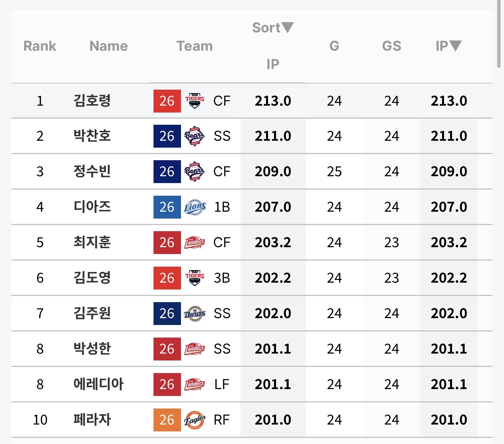This screenshot has width=504, height=444.
Task: Open player 정수빈's profile link
Action: point(92,171)
